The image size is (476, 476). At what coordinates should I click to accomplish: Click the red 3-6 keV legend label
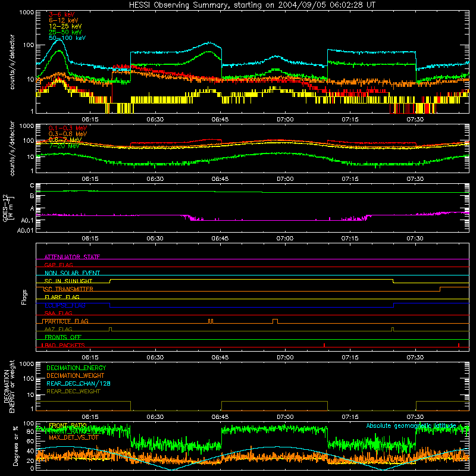coord(62,14)
